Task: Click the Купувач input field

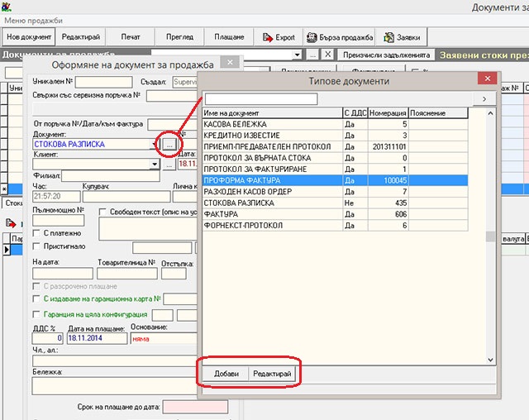Action: point(126,196)
